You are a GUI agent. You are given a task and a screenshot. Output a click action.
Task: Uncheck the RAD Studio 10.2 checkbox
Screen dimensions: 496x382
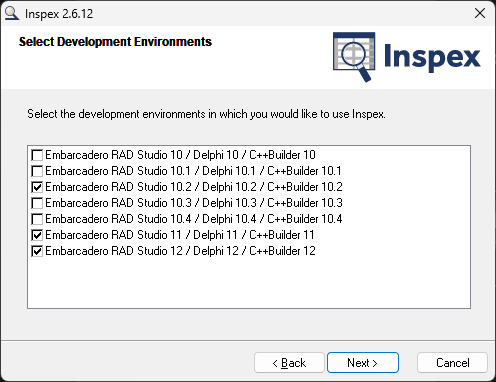[37, 187]
